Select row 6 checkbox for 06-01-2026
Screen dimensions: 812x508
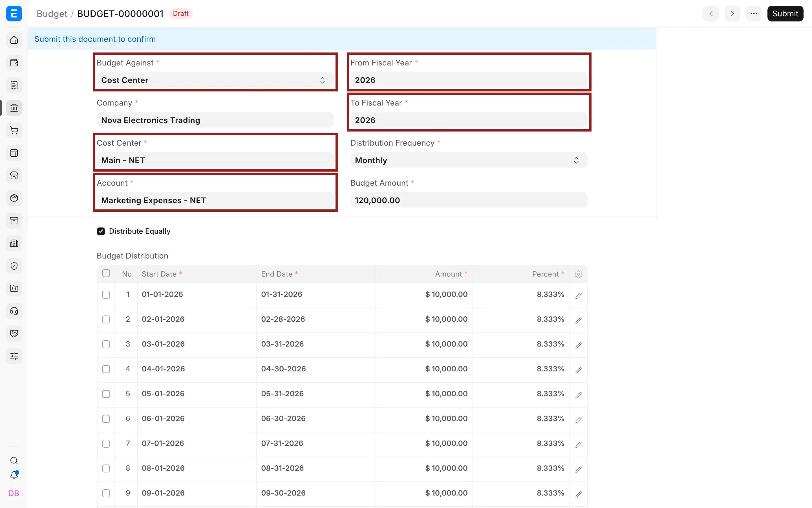pos(106,419)
